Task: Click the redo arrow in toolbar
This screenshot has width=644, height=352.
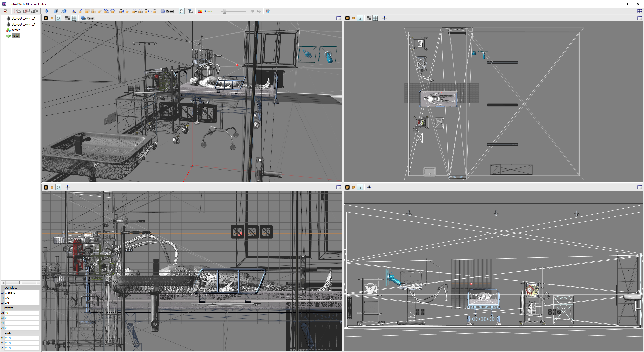Action: coord(258,11)
